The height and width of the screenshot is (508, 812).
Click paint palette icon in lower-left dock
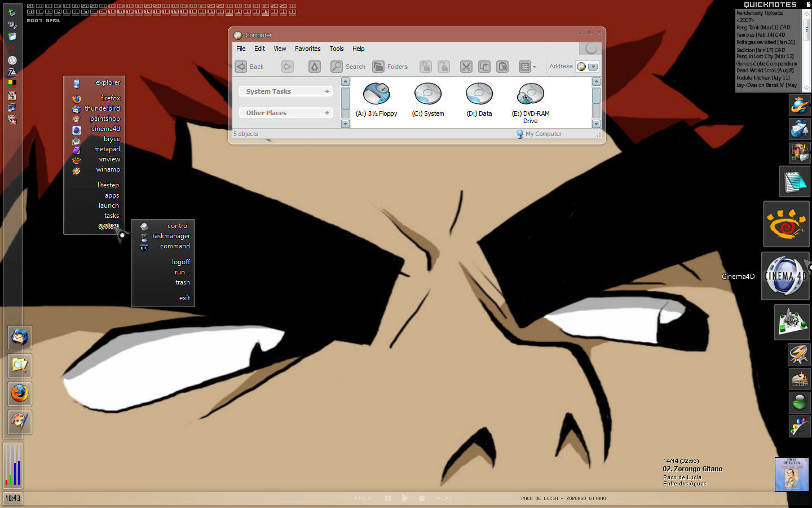click(x=20, y=422)
